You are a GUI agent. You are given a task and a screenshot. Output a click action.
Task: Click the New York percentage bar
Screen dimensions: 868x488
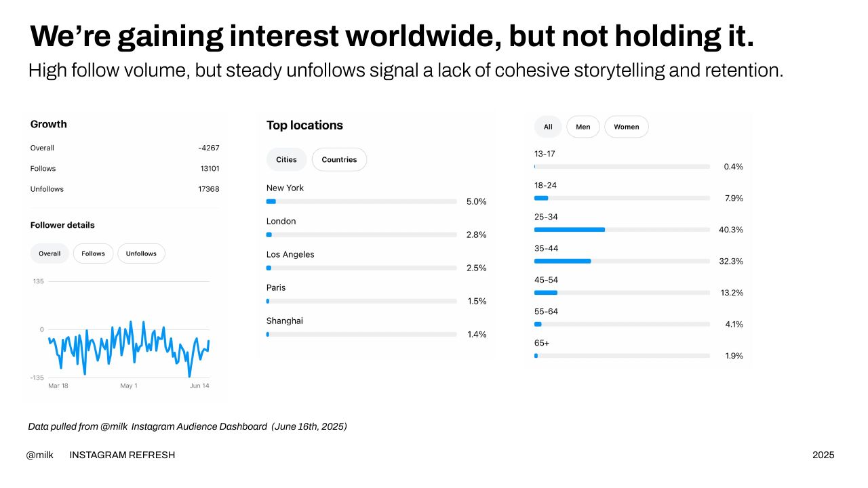(361, 201)
